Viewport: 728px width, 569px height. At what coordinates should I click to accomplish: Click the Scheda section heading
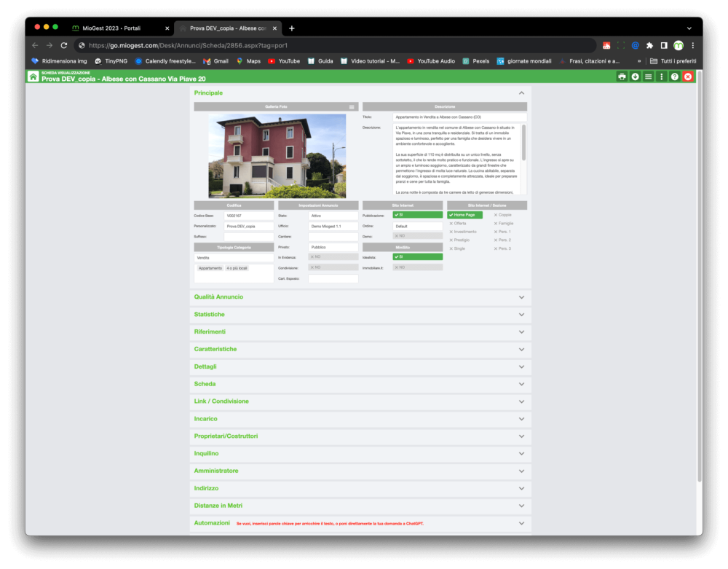205,384
